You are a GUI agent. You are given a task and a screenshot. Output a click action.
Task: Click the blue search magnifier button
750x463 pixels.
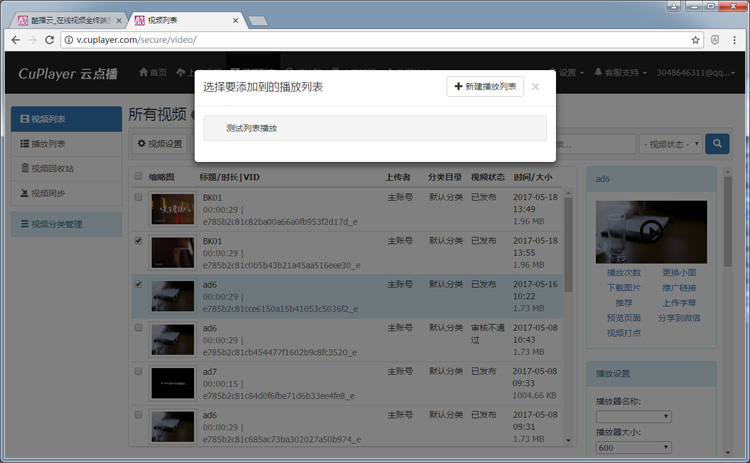click(x=717, y=144)
